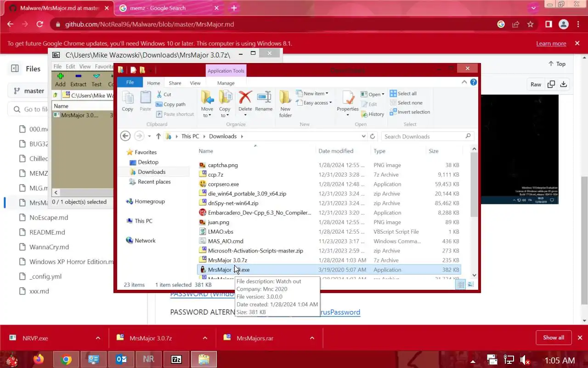Select This PC in navigation pane
The height and width of the screenshot is (368, 588).
pos(143,221)
